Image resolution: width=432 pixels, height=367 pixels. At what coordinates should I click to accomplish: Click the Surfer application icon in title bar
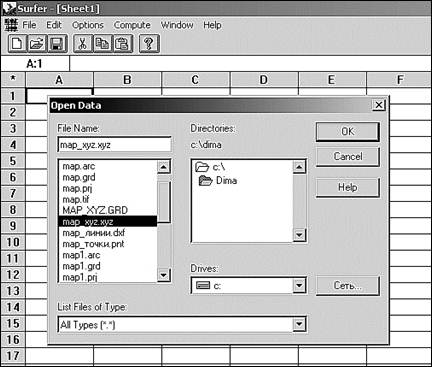[x=9, y=8]
